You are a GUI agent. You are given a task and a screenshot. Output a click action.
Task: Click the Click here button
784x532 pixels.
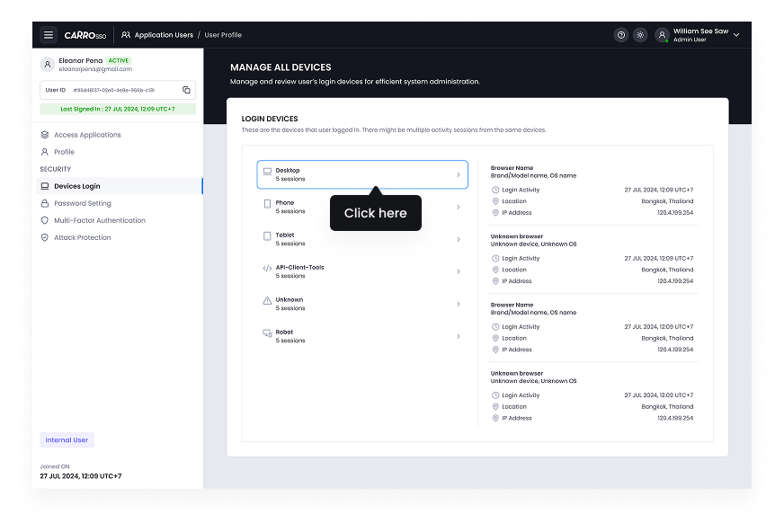pos(375,213)
